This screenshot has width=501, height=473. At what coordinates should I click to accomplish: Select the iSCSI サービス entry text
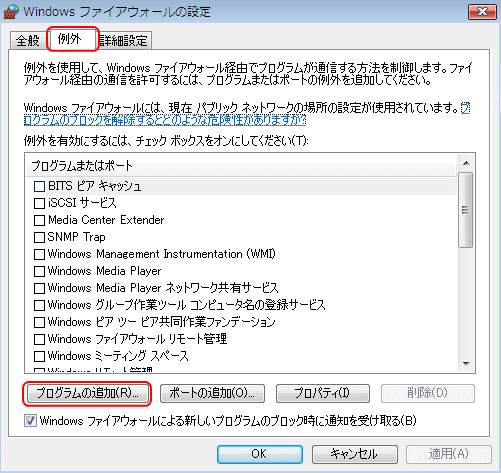(x=82, y=203)
